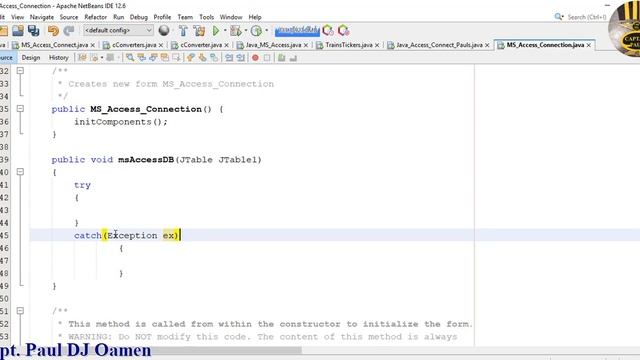The height and width of the screenshot is (360, 640).
Task: Collapse the MS_Access_Connection constructor fold
Action: (20, 109)
